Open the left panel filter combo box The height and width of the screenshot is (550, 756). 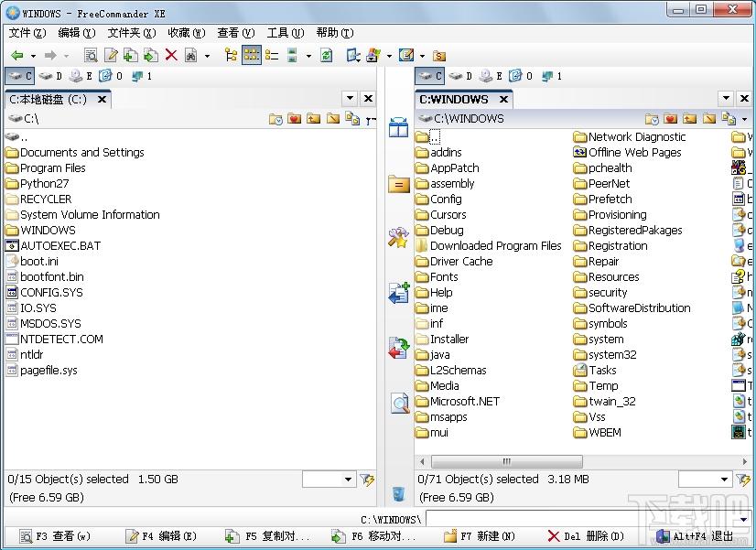329,480
